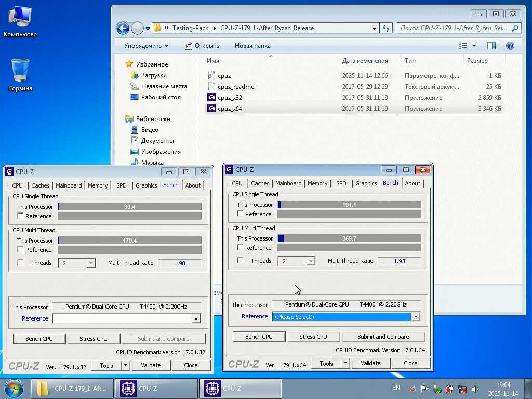Screen dimensions: 532x399
Task: Click multi thread 369.7 score bar in x64
Action: click(350, 238)
